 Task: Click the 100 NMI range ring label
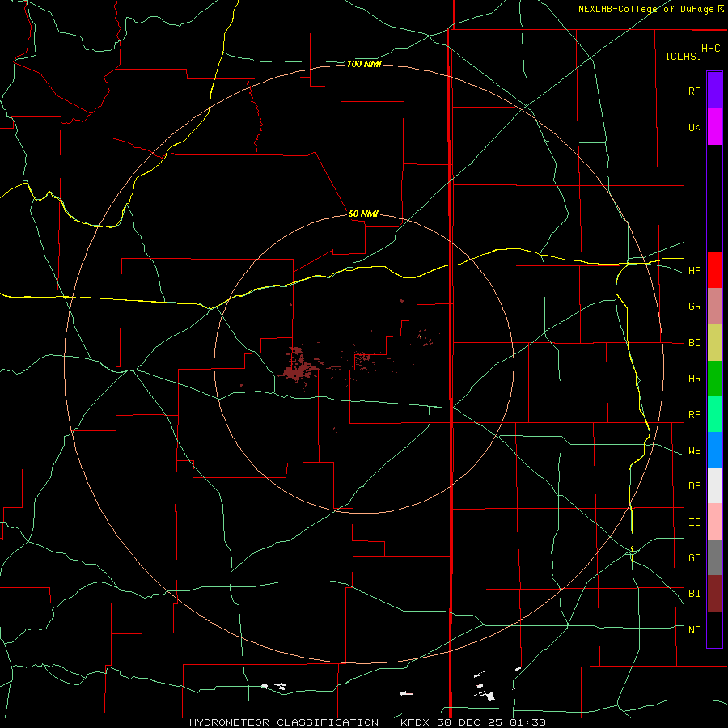click(364, 64)
